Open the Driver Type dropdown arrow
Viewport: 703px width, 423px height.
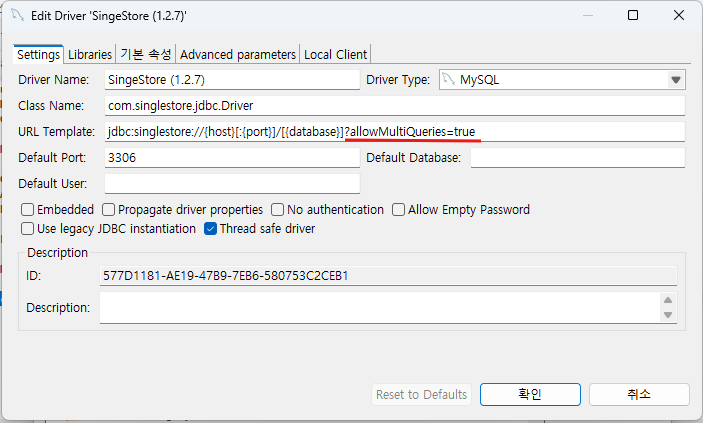(x=676, y=80)
